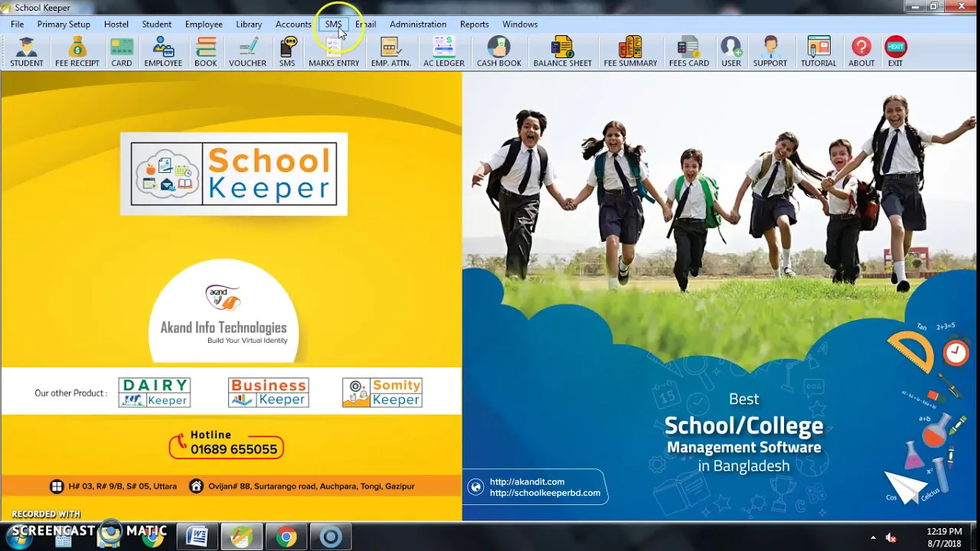Open Fee Receipt from the toolbar
This screenshot has width=980, height=551.
tap(77, 52)
